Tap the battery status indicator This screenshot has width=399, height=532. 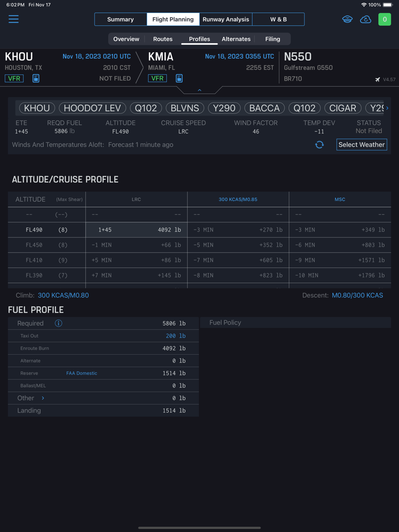(388, 5)
